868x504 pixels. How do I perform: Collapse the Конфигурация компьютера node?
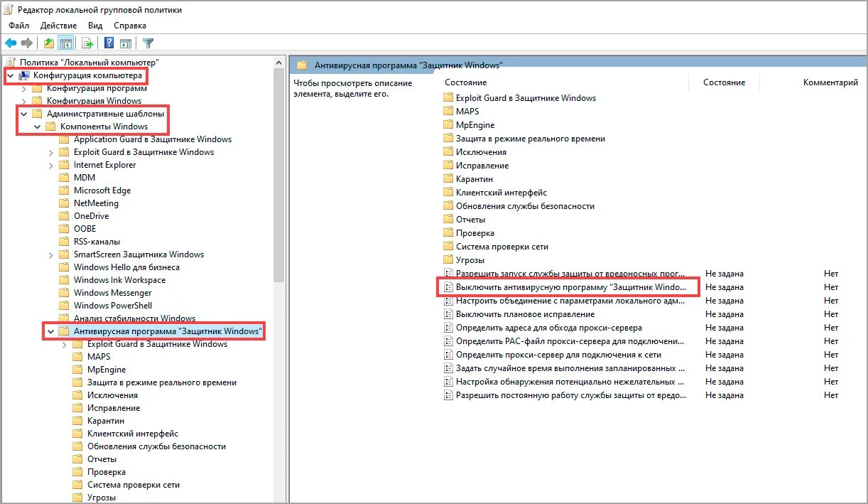10,75
